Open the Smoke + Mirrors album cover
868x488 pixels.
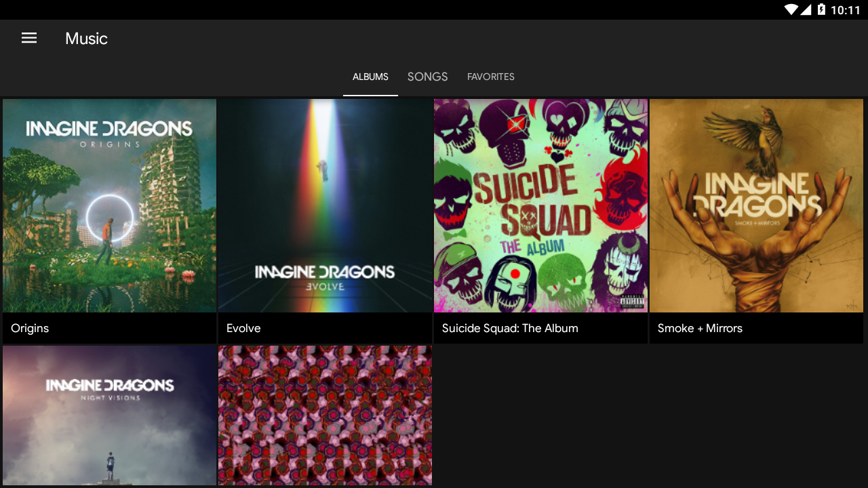pos(756,205)
